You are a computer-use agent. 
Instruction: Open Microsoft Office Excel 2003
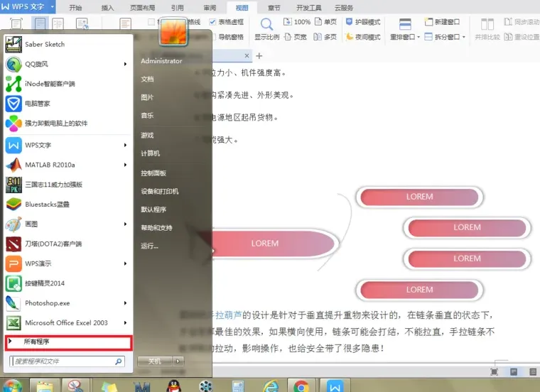[x=68, y=323]
